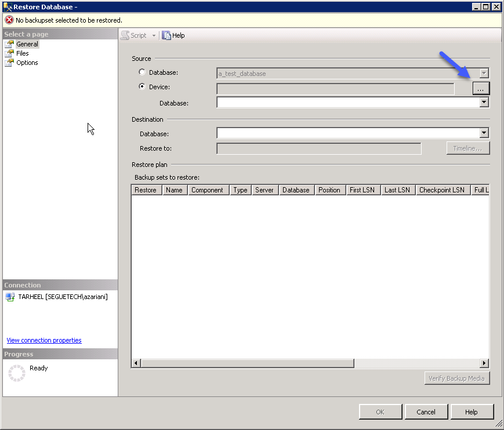Click the server connection icon for TARHEEL
The width and height of the screenshot is (504, 430).
pyautogui.click(x=10, y=297)
